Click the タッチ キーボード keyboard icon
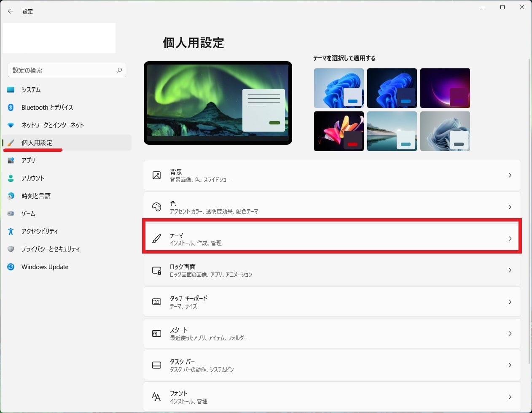The width and height of the screenshot is (532, 413). tap(156, 302)
